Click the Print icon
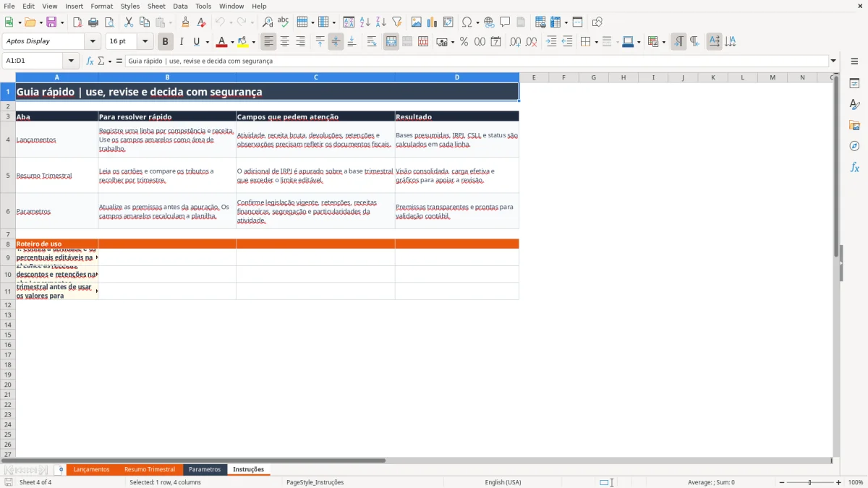The height and width of the screenshot is (488, 868). tap(93, 22)
